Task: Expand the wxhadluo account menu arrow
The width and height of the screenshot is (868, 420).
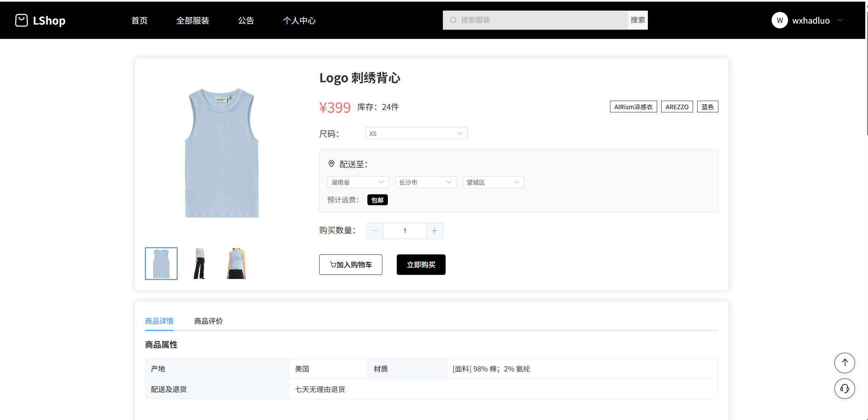Action: [840, 20]
